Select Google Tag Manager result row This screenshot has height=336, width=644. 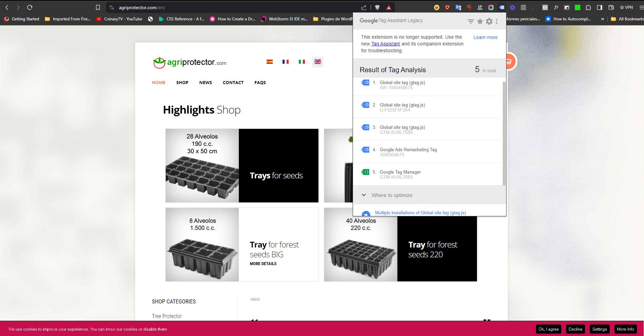click(427, 174)
